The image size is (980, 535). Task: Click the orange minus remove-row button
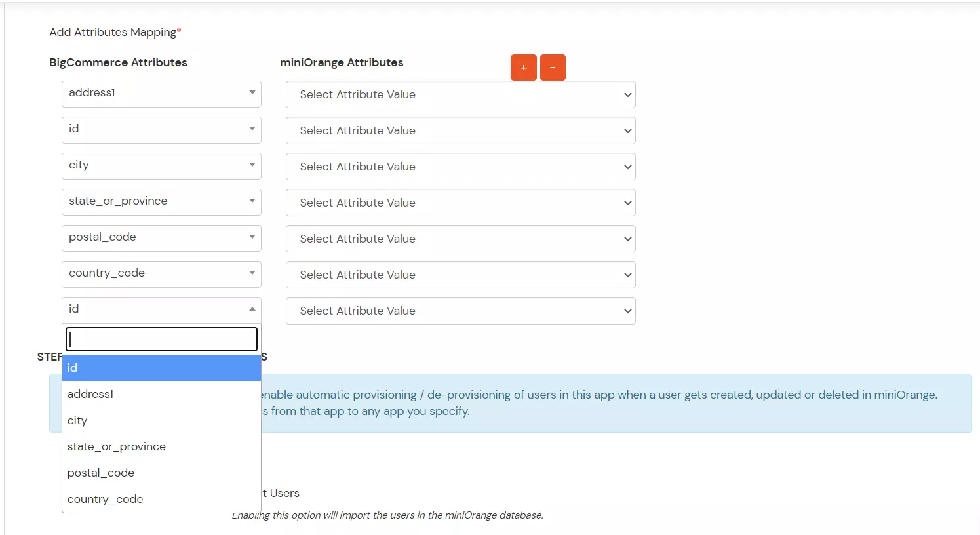tap(553, 68)
